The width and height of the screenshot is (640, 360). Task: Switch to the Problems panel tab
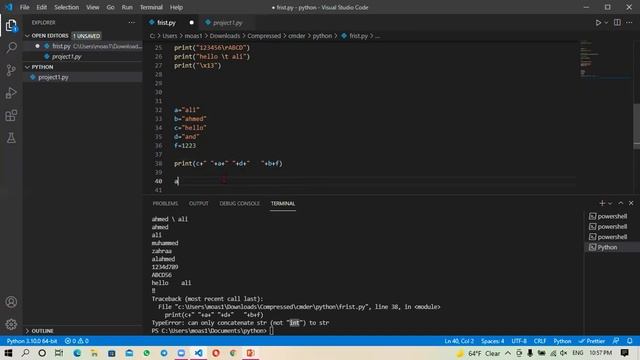pos(165,203)
